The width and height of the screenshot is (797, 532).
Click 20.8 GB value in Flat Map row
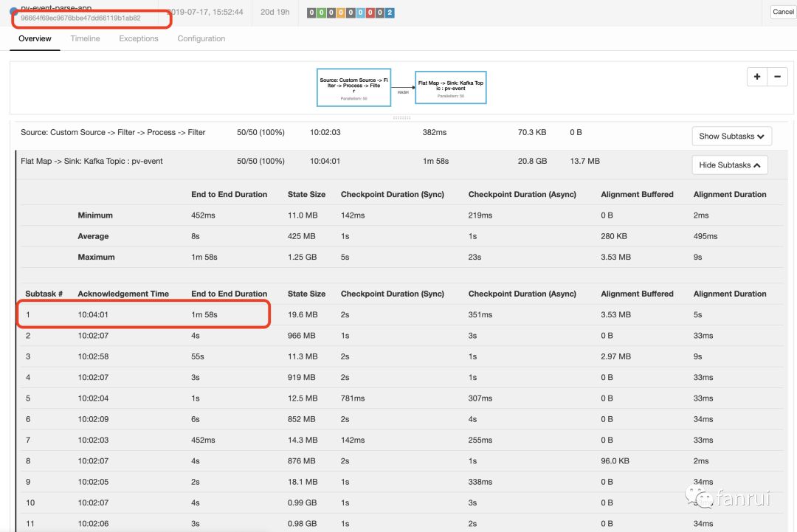[x=532, y=161]
